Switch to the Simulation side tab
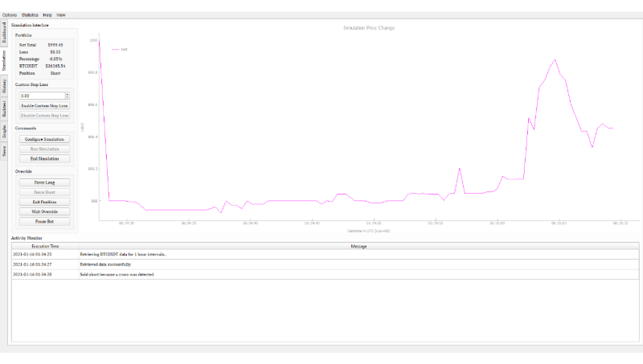The image size is (643, 364). [x=4, y=60]
